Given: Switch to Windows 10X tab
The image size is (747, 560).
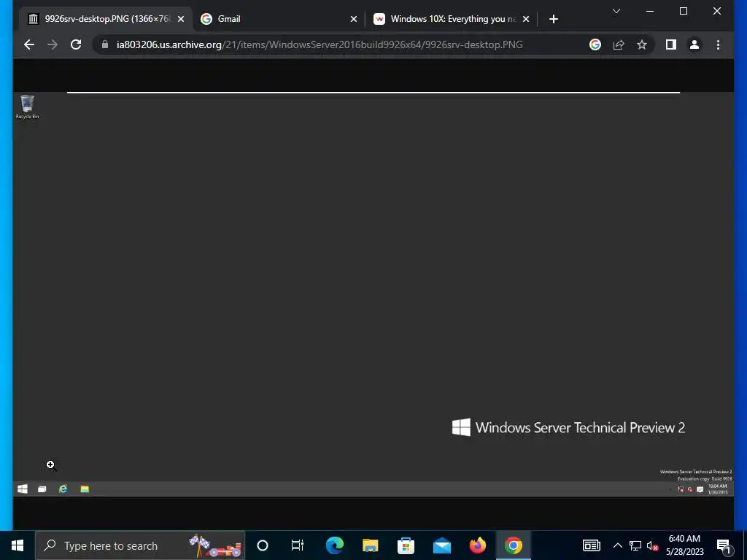Looking at the screenshot, I should (x=452, y=19).
